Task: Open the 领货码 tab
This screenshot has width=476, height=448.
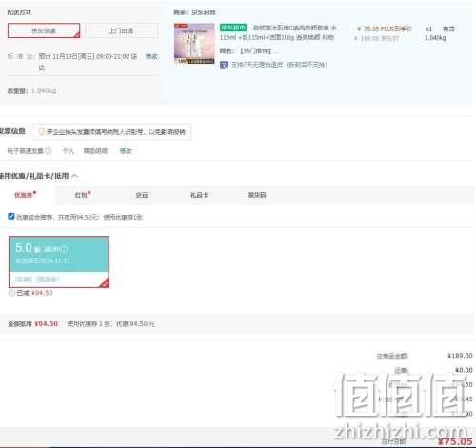Action: 257,195
